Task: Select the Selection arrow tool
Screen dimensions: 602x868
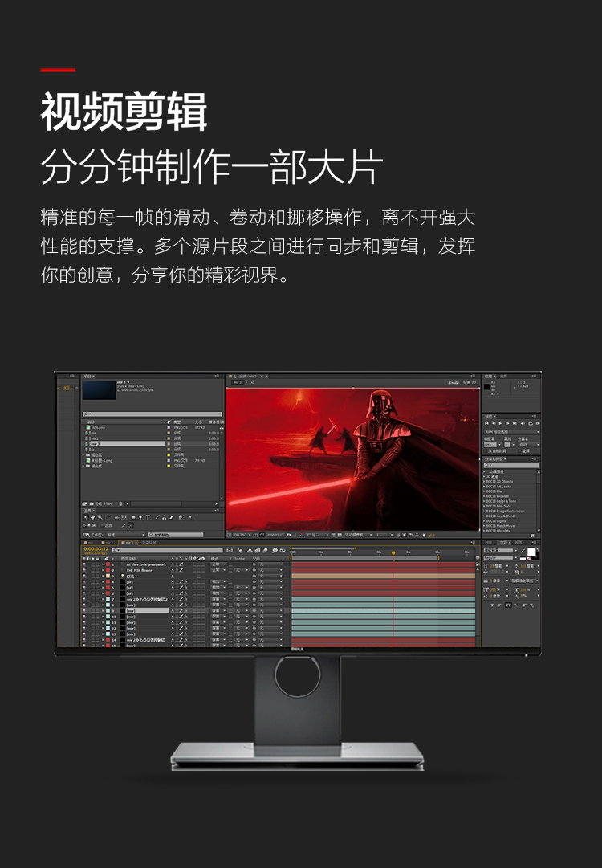Action: click(85, 517)
